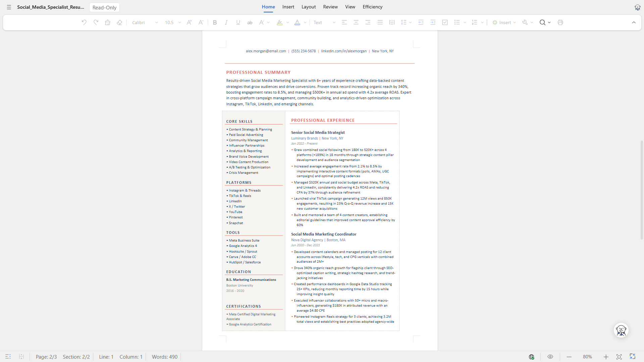Expand the numbered list styles arrow
This screenshot has width=644, height=362.
click(482, 22)
